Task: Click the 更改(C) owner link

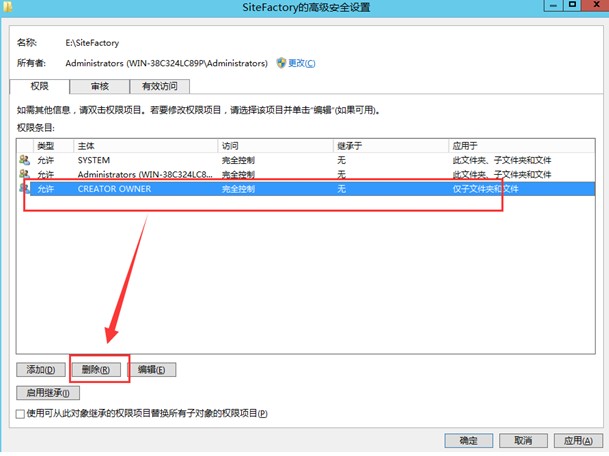Action: [x=301, y=63]
